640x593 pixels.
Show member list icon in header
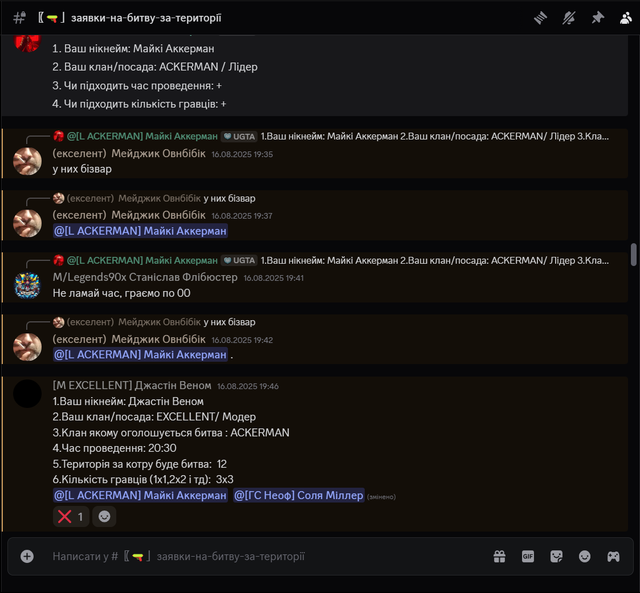click(x=626, y=18)
